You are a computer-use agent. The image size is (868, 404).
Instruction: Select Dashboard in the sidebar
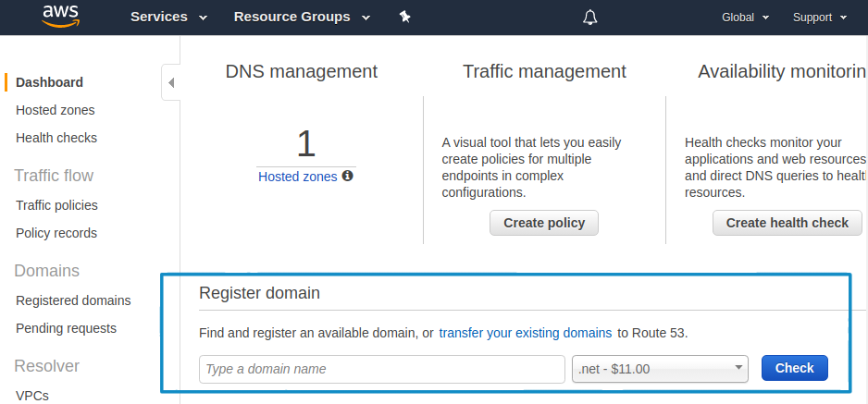coord(49,82)
